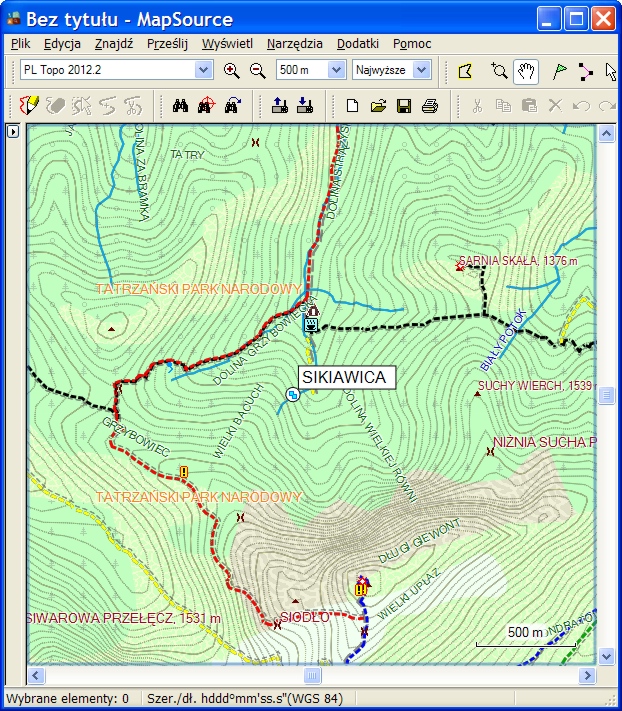Click the Paste clipboard icon
Image resolution: width=622 pixels, height=711 pixels.
(x=529, y=106)
